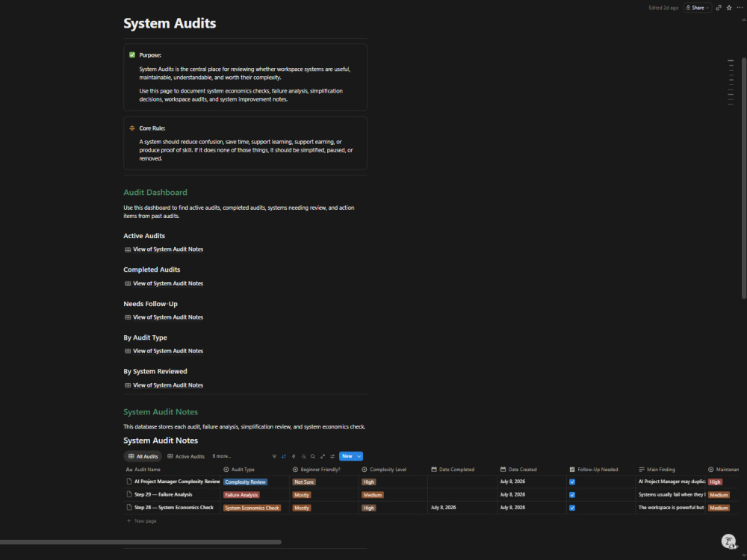Open the View of System Audit Notes link under By Audit Type
Screen dimensions: 747x560
(167, 351)
